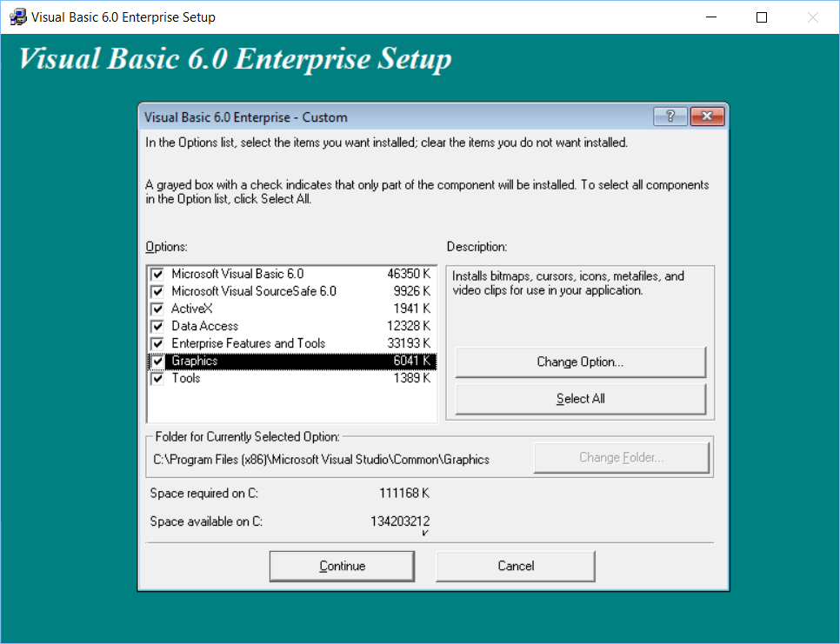Image resolution: width=840 pixels, height=644 pixels.
Task: Select Enterprise Features and Tools row
Action: 292,343
